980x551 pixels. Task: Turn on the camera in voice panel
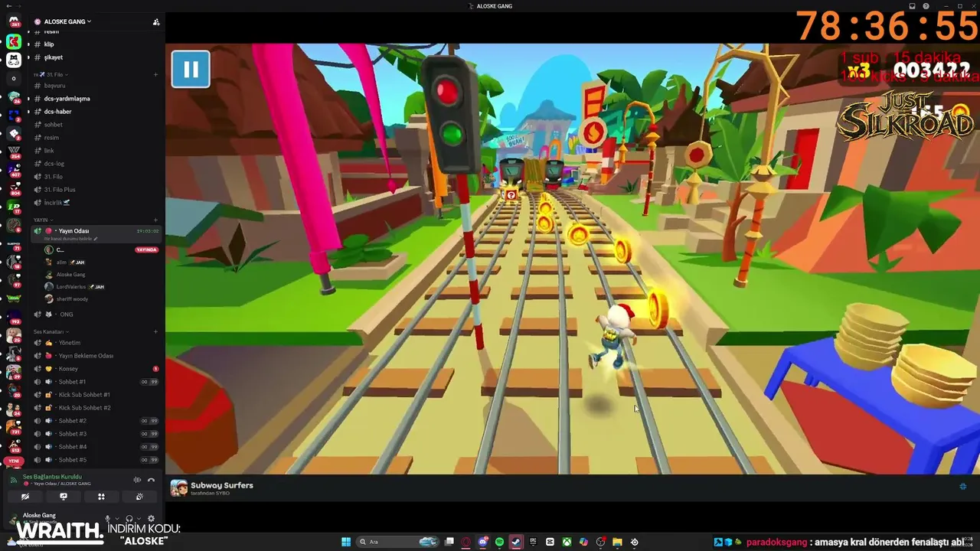25,497
